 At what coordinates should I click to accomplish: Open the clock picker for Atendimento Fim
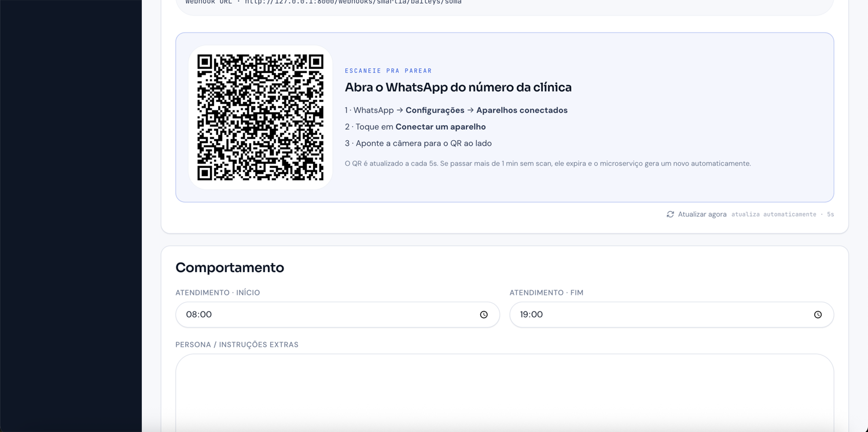(x=818, y=314)
